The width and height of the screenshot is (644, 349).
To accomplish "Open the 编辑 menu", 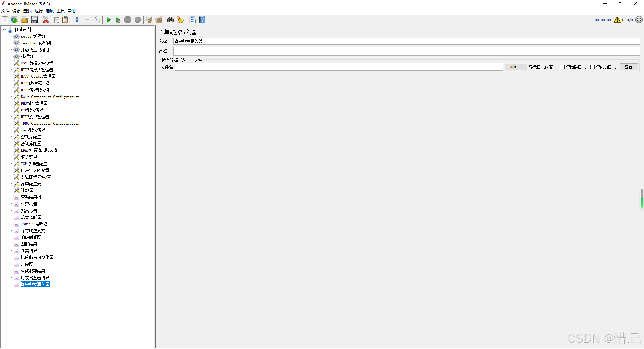I will tap(16, 11).
